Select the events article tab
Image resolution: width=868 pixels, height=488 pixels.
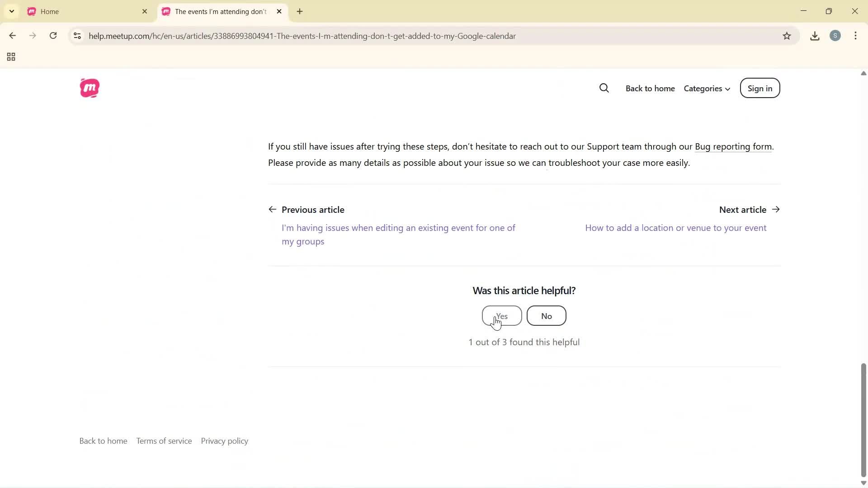click(217, 12)
